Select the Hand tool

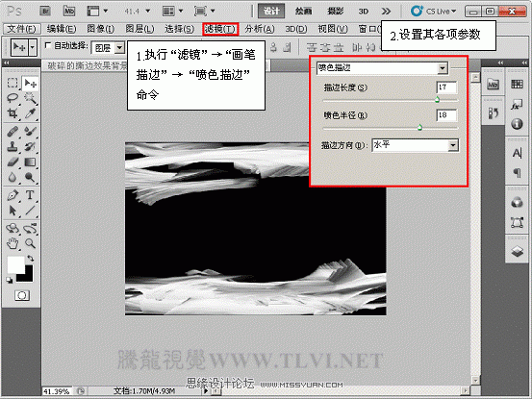point(13,243)
